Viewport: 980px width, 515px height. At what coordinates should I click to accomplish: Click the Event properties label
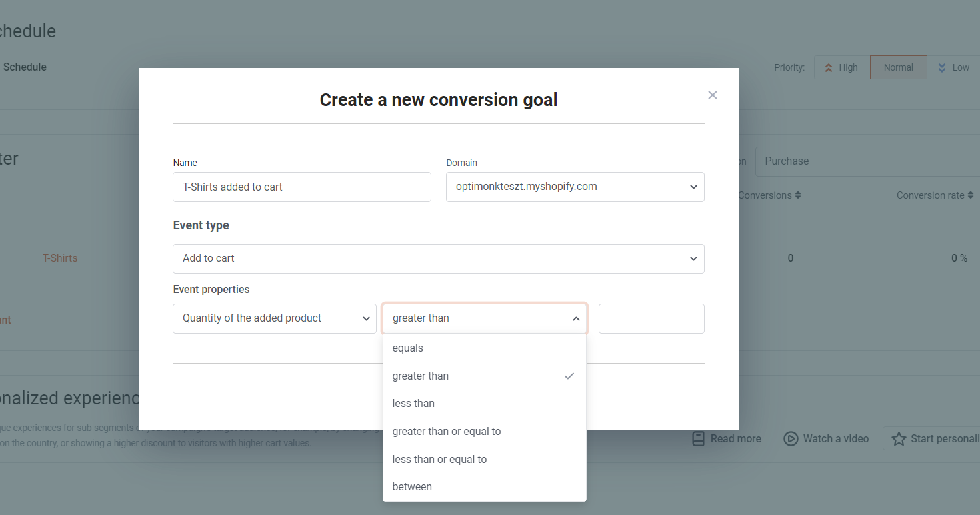[211, 290]
